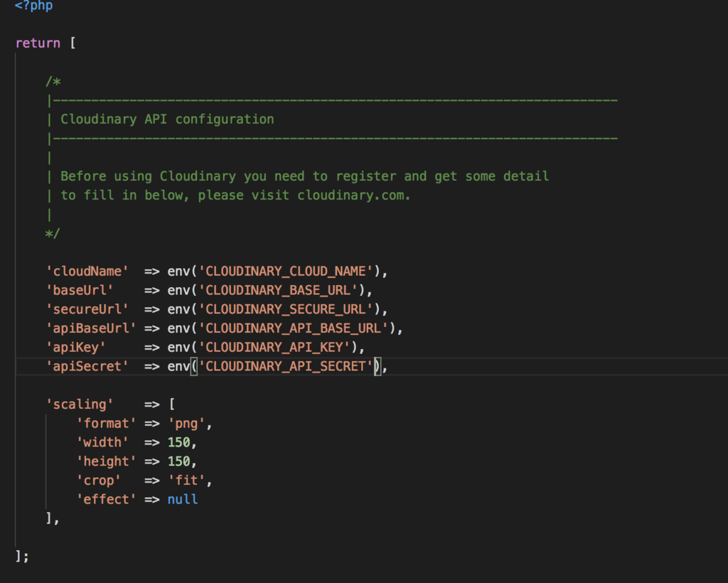This screenshot has height=583, width=728.
Task: Click the 'Cloudinary API configuration' comment heading
Action: pos(167,119)
